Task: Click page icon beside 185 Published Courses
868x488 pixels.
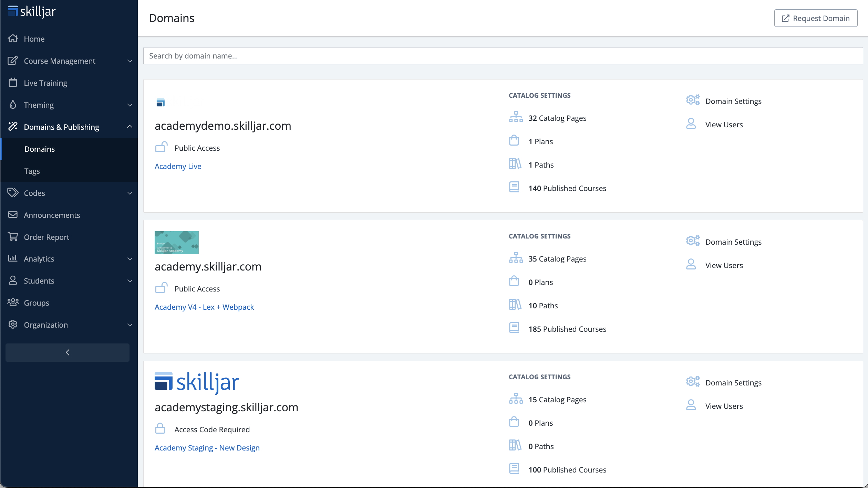Action: (514, 328)
